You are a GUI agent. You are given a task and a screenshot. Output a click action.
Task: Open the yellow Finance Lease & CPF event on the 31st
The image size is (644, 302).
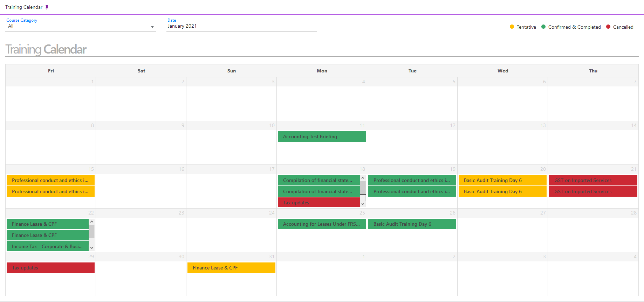pyautogui.click(x=231, y=268)
